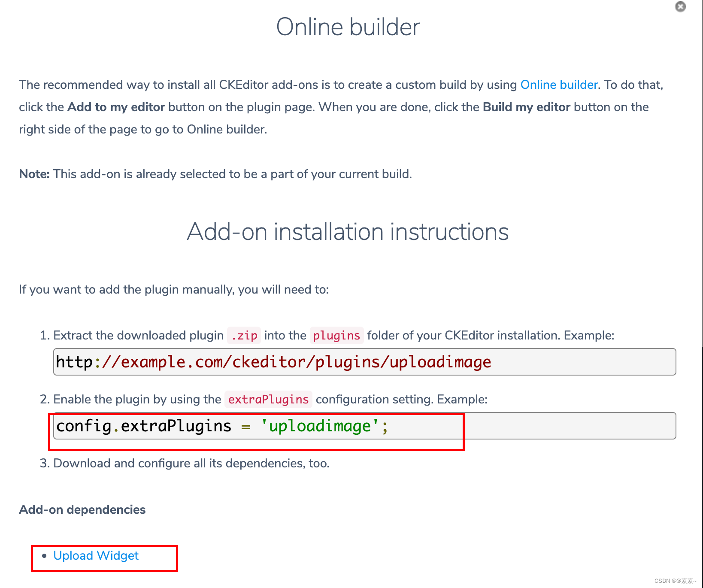Image resolution: width=703 pixels, height=588 pixels.
Task: Click the 'If you want to add the plugin manually' line
Action: tap(174, 290)
